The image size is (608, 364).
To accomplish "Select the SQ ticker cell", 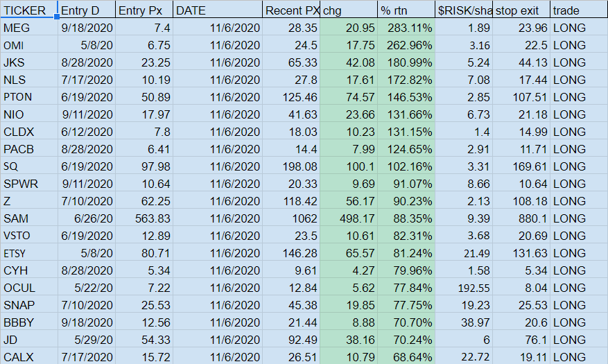I will click(29, 166).
